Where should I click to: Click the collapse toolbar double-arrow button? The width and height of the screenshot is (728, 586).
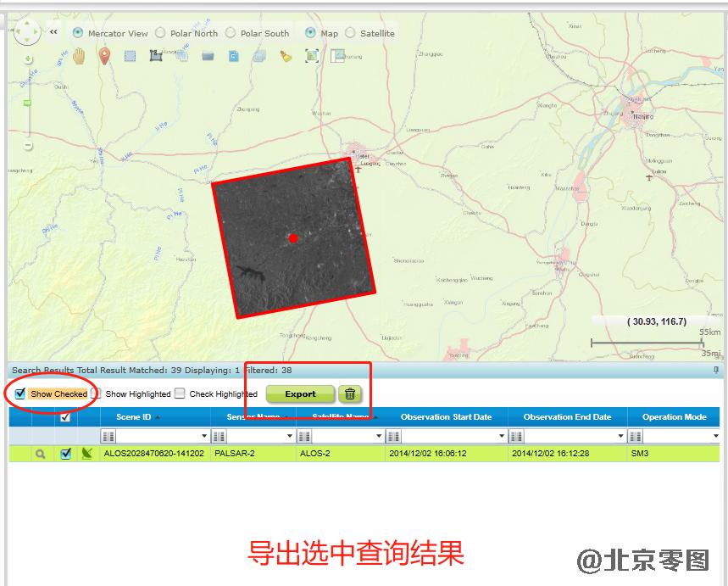(x=53, y=32)
